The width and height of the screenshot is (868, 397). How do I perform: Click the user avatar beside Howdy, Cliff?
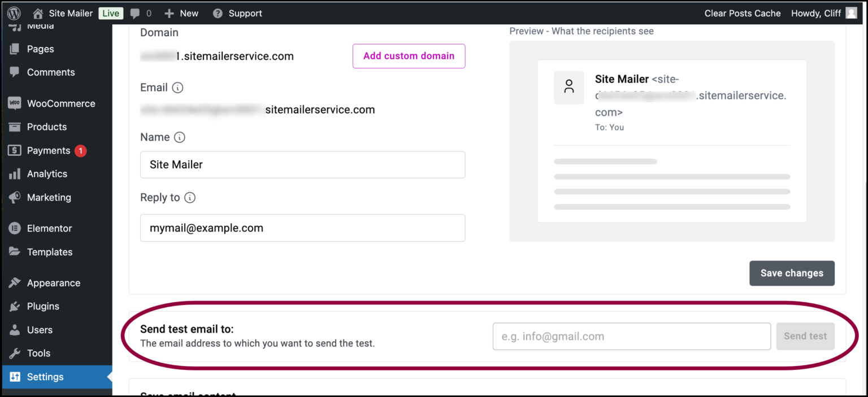point(851,13)
